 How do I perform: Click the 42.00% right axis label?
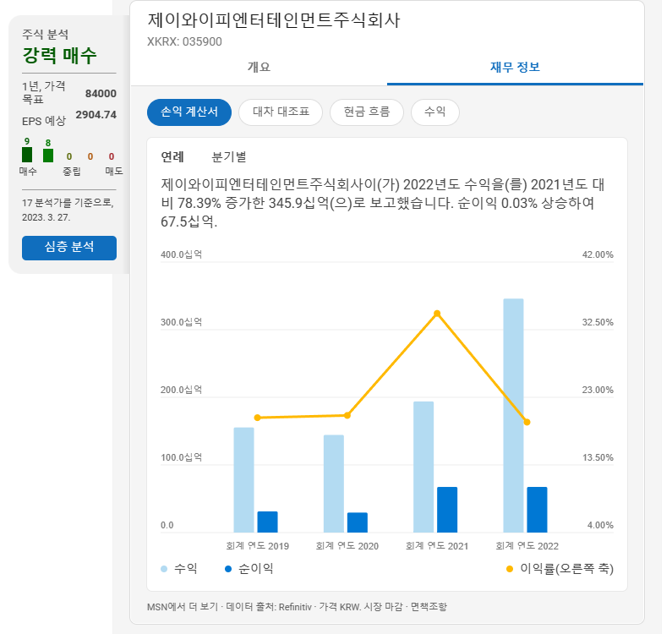click(x=598, y=254)
